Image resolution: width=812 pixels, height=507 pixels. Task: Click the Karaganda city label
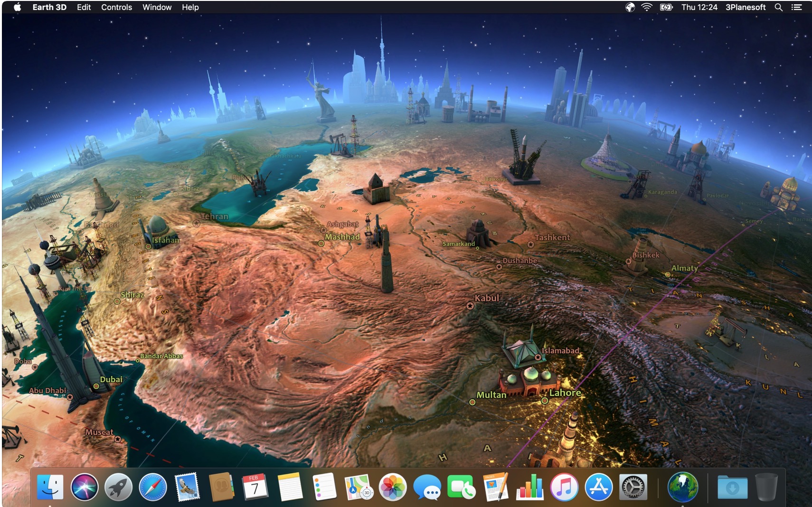662,192
